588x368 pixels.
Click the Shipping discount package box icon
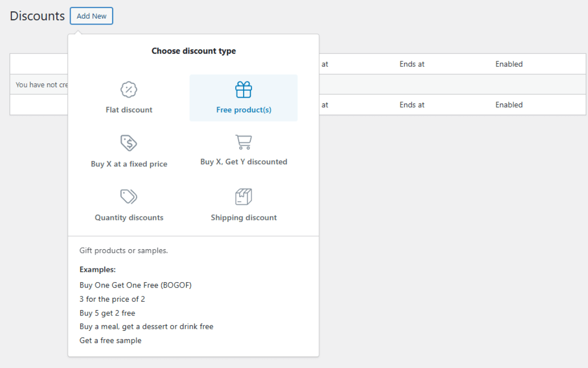(244, 197)
